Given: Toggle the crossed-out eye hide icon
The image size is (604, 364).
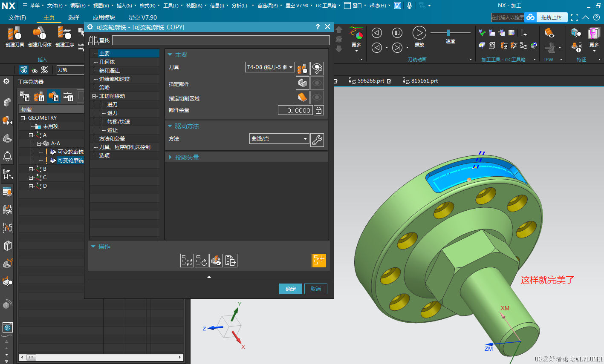Looking at the screenshot, I should (x=44, y=70).
